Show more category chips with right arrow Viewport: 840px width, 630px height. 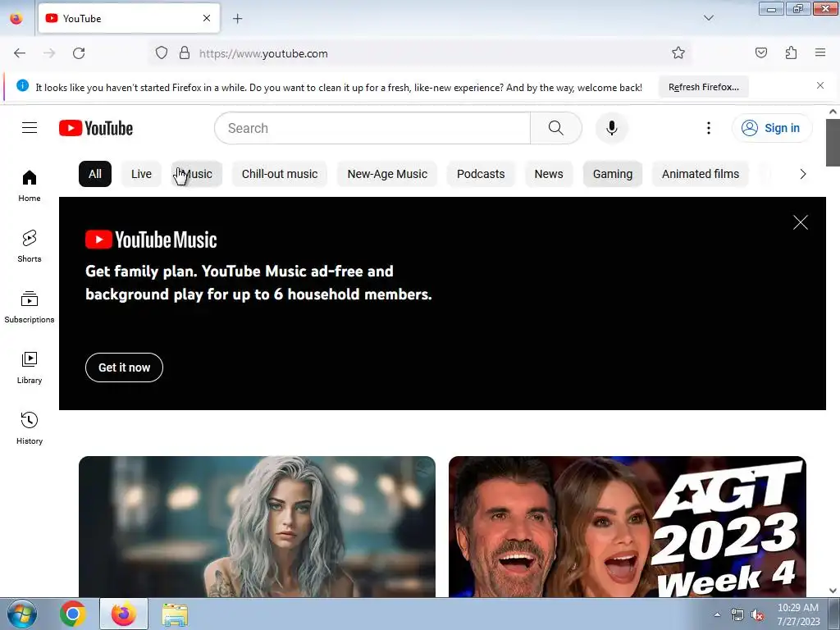click(802, 174)
